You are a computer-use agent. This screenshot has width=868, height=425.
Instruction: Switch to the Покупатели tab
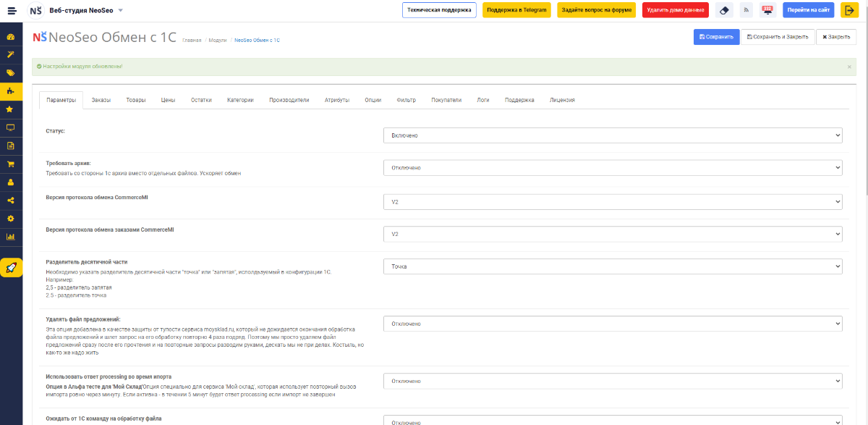(446, 101)
